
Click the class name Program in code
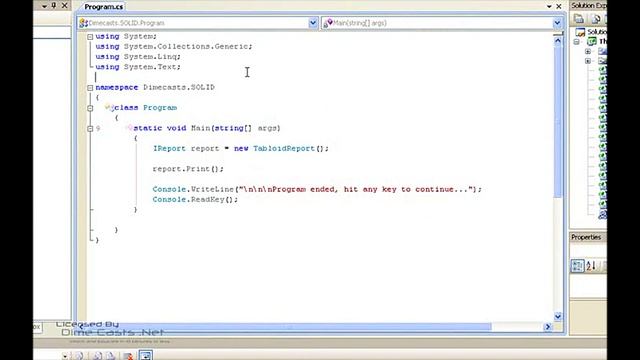click(x=160, y=108)
